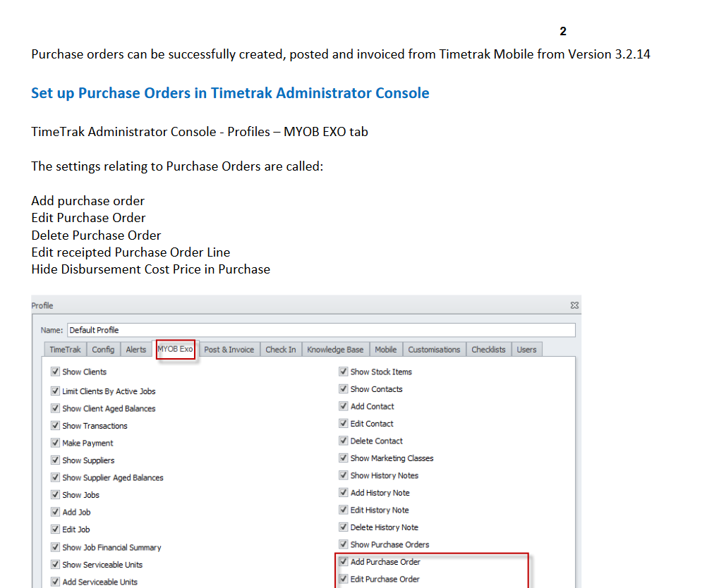Disable the Make Payment checkbox
This screenshot has width=702, height=588.
[55, 443]
